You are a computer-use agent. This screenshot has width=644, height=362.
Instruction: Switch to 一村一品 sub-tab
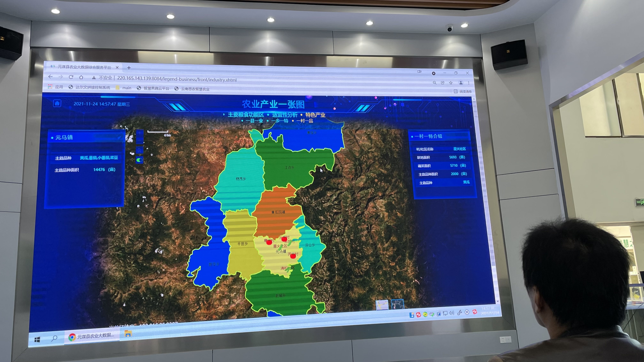(304, 121)
